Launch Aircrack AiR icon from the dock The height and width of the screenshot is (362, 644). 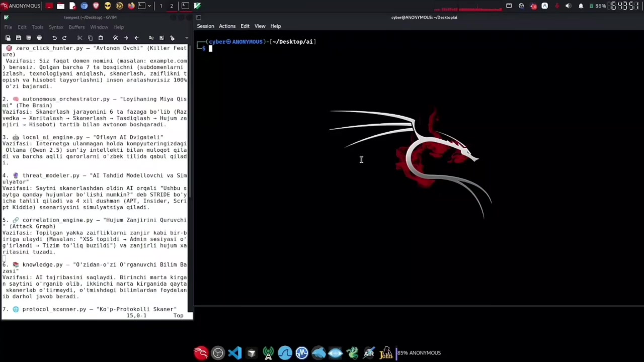369,353
